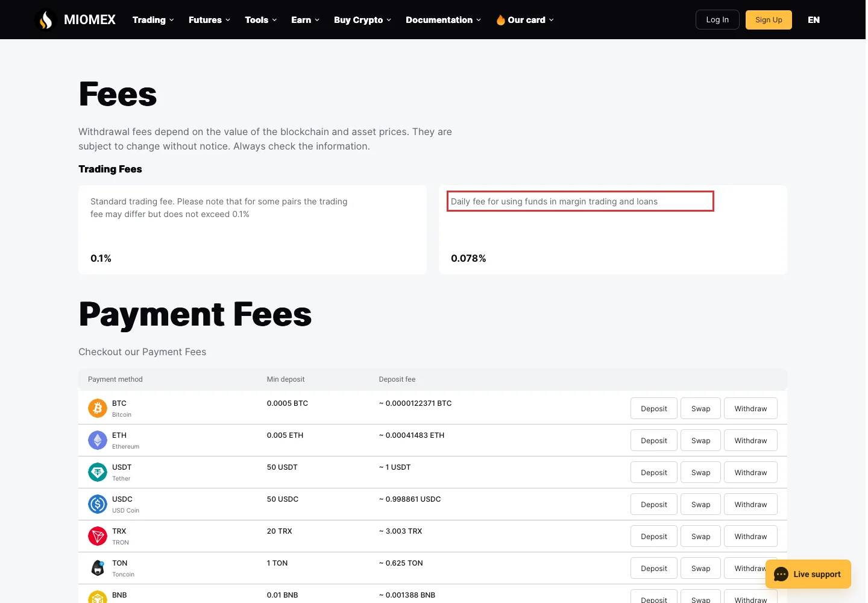Click Swap in the TRX row
The width and height of the screenshot is (868, 603).
[x=700, y=536]
